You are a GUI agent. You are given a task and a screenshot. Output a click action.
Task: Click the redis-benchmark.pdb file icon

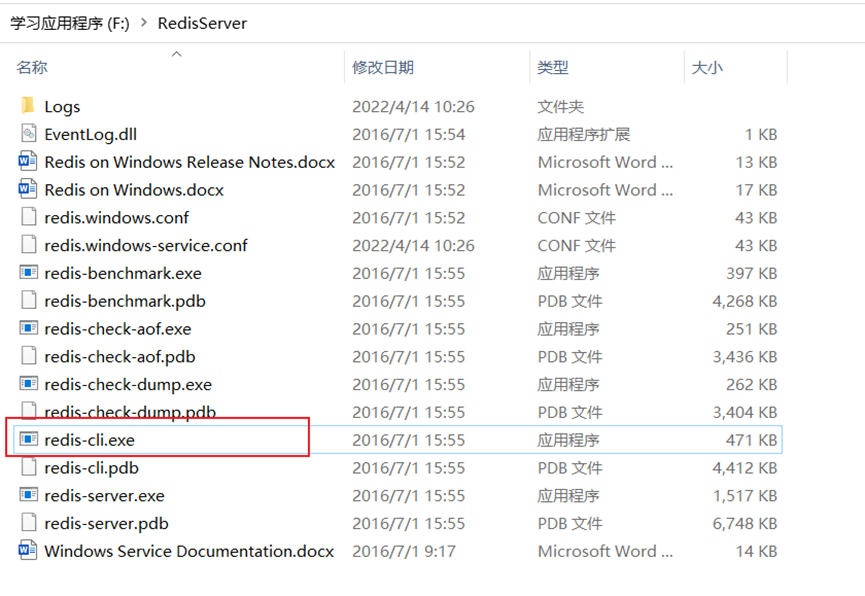coord(28,300)
